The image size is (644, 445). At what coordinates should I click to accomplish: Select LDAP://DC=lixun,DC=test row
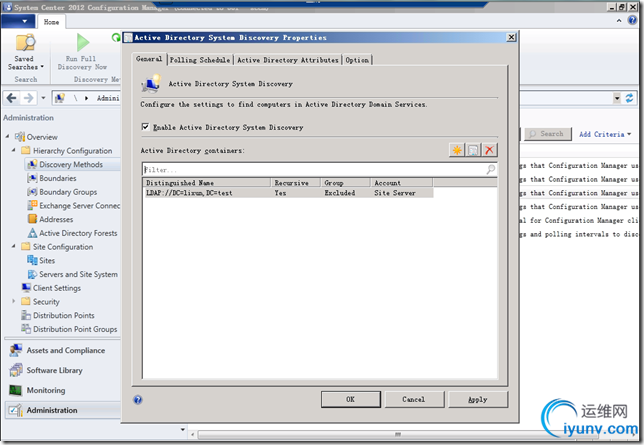pyautogui.click(x=288, y=193)
